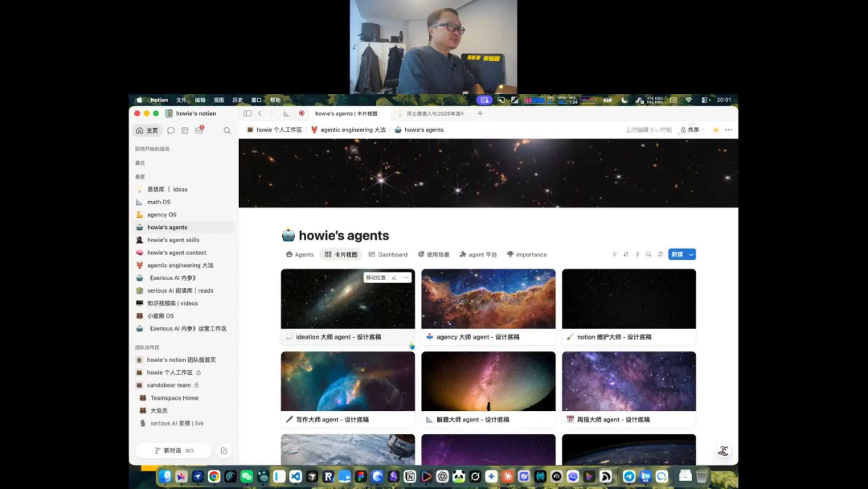Open the agency 大师 agent card thumbnail
Screen dimensions: 868x489
[489, 299]
